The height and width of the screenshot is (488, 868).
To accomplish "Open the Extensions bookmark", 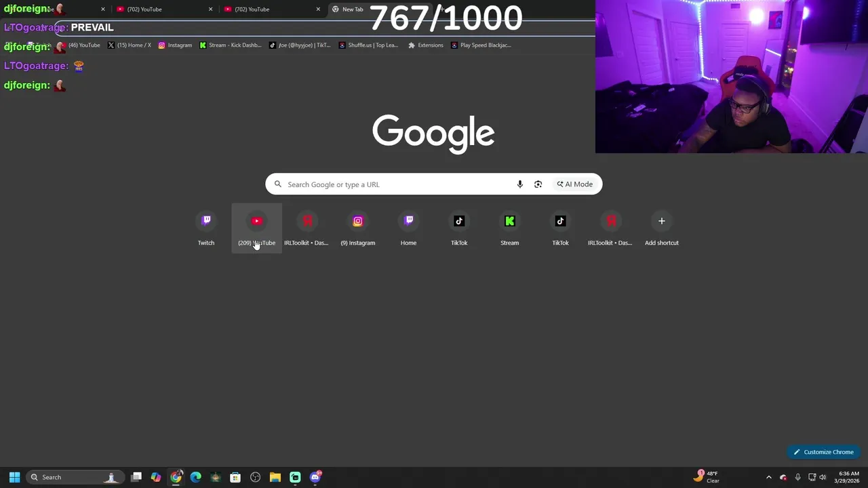I will 425,45.
